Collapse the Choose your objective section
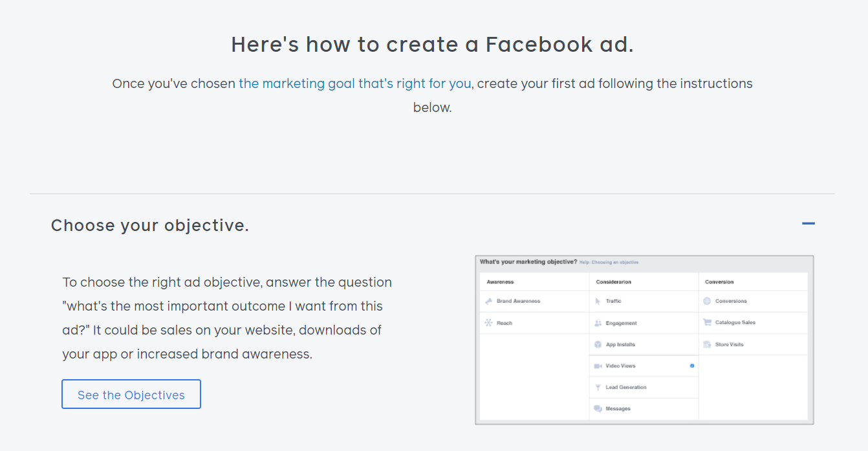Image resolution: width=868 pixels, height=451 pixels. tap(808, 224)
